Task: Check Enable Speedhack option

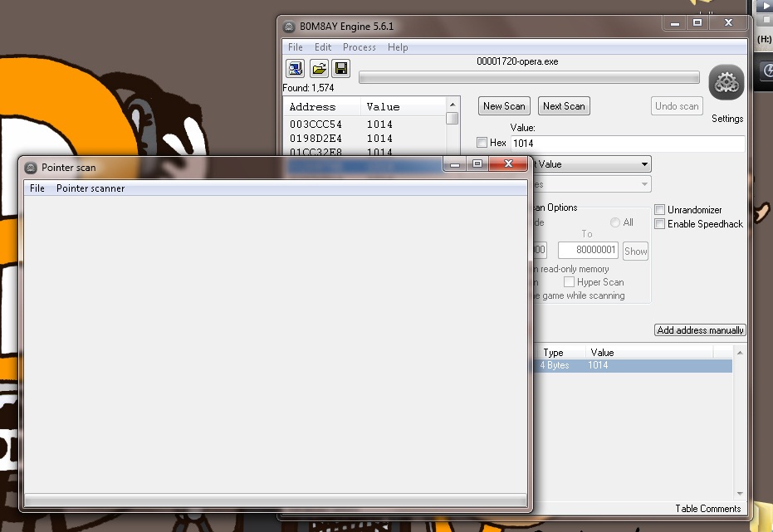Action: [660, 224]
